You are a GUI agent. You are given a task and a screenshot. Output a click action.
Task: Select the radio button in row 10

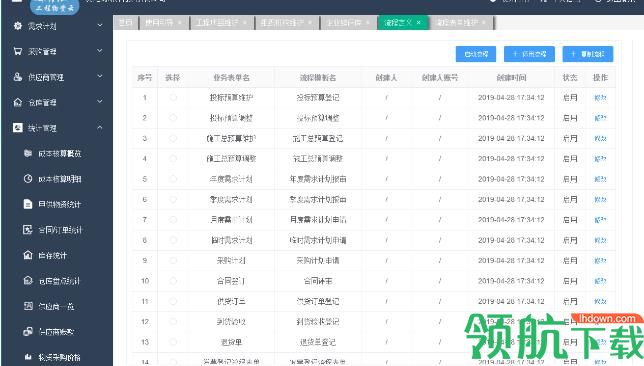tap(173, 281)
